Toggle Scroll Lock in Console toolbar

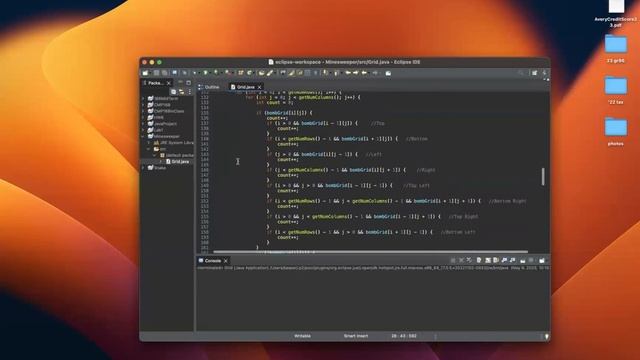click(488, 260)
